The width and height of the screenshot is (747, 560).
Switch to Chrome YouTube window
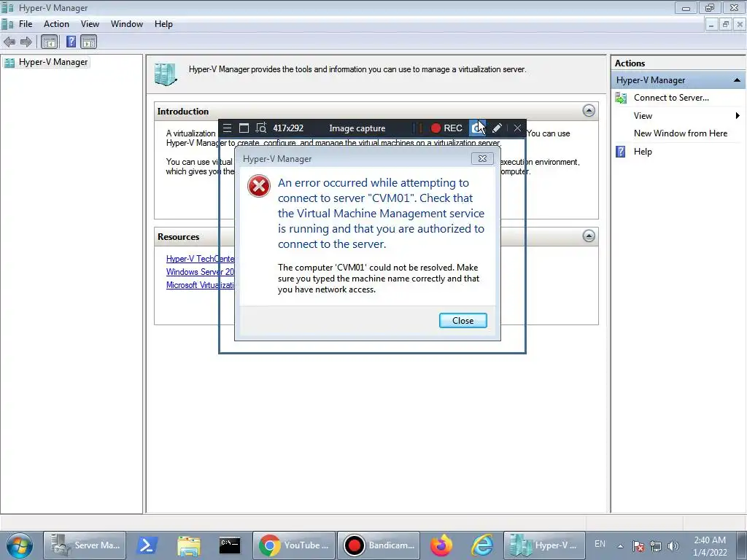tap(294, 545)
